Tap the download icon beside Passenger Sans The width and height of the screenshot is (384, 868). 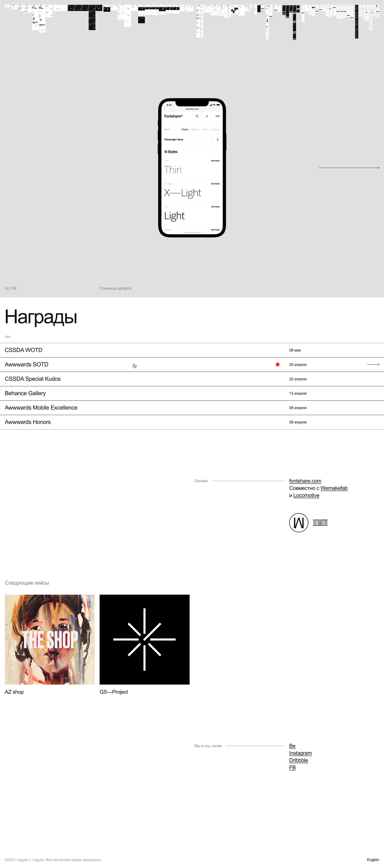pyautogui.click(x=217, y=139)
